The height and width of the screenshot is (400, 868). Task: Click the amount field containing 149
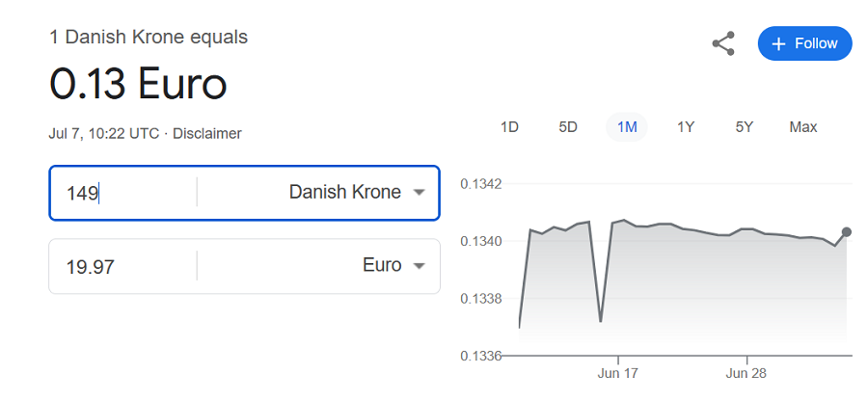(x=122, y=193)
